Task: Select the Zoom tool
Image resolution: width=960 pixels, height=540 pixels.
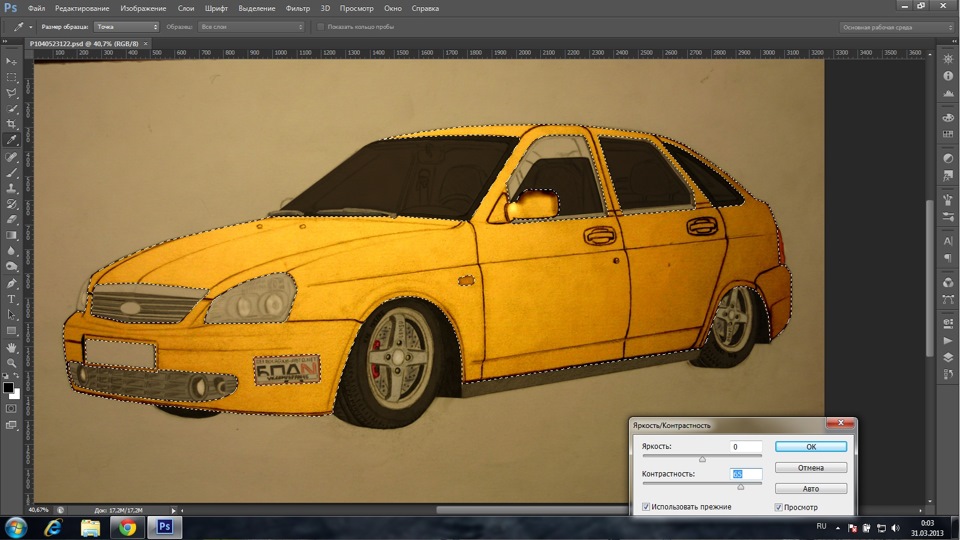Action: (x=11, y=363)
